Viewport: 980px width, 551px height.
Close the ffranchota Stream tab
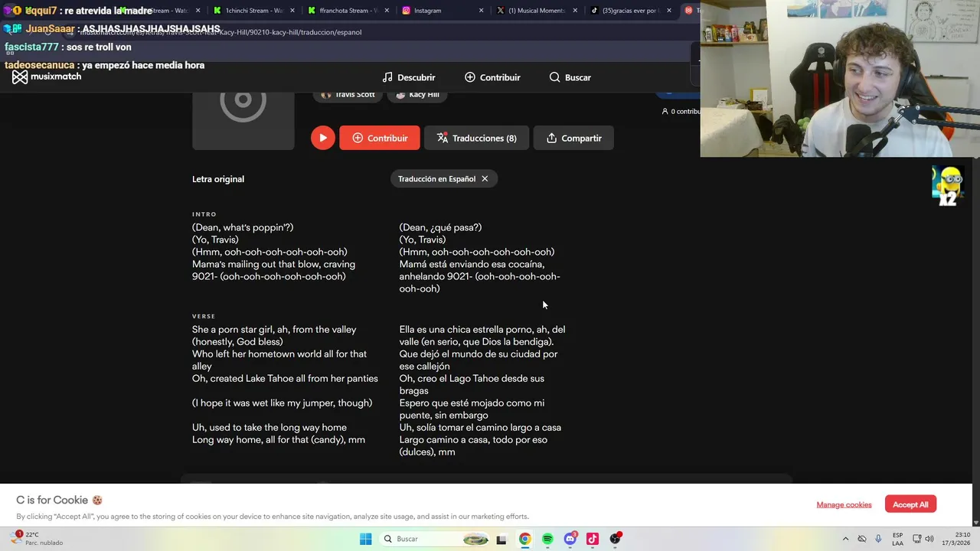[x=387, y=11]
